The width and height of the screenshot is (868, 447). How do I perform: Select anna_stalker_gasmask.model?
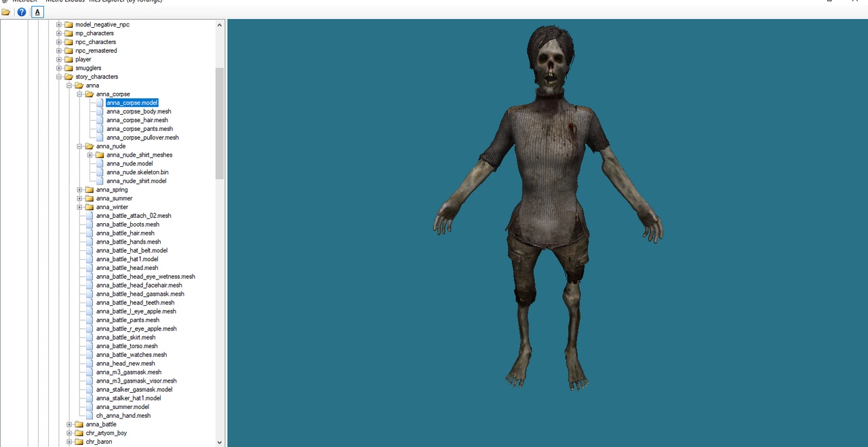(134, 389)
